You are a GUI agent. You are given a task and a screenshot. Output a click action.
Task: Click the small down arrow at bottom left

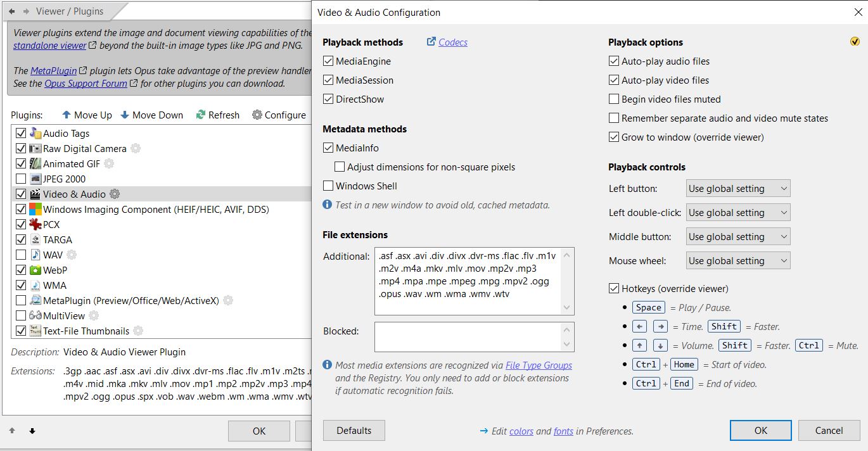(32, 431)
